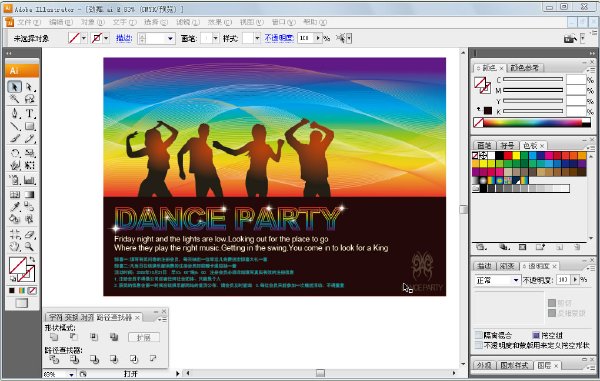
Task: Click first shape mode icon in Pathfinder
Action: click(x=54, y=337)
